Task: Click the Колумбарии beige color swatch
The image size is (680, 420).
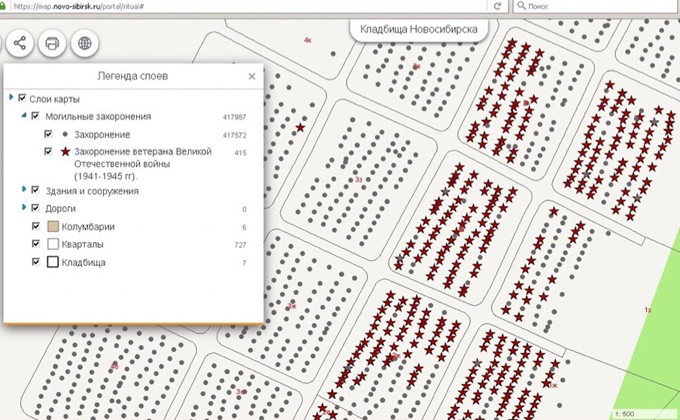Action: click(x=53, y=227)
